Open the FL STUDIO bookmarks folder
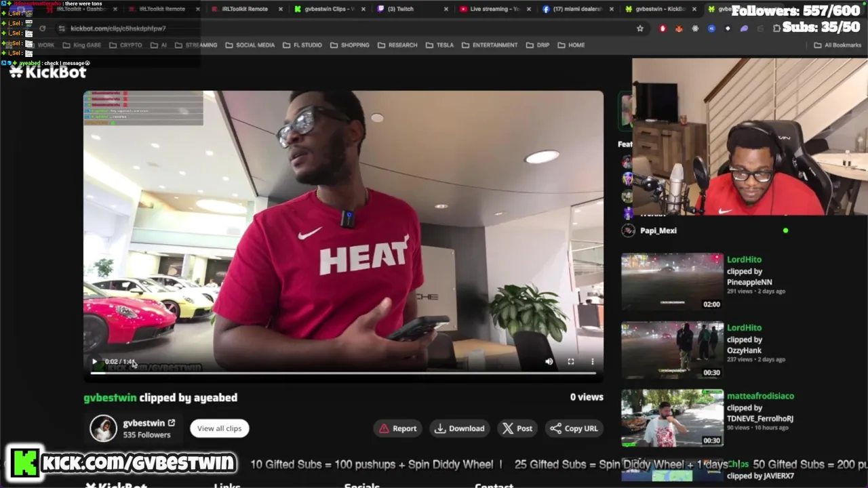This screenshot has width=868, height=488. (302, 45)
